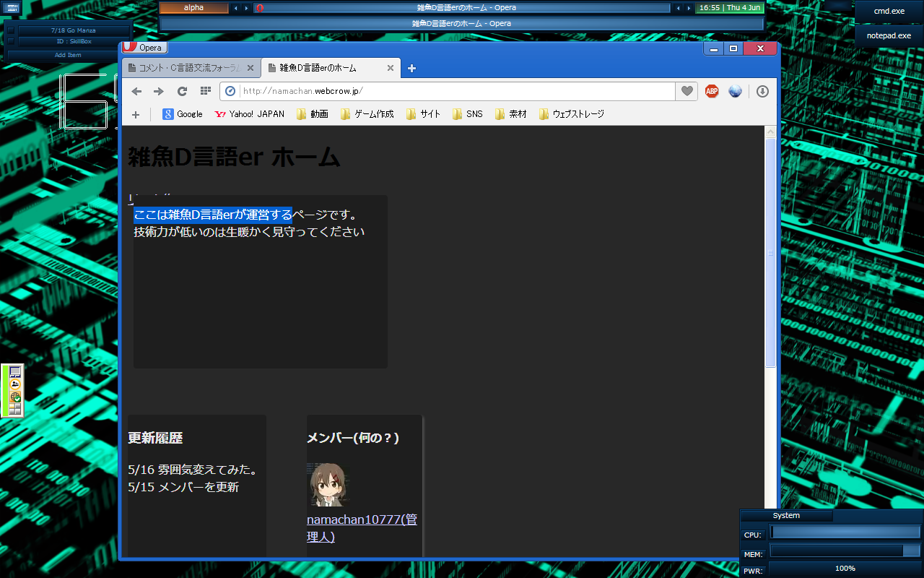The image size is (924, 578).
Task: Open the Opera menu button
Action: [144, 48]
